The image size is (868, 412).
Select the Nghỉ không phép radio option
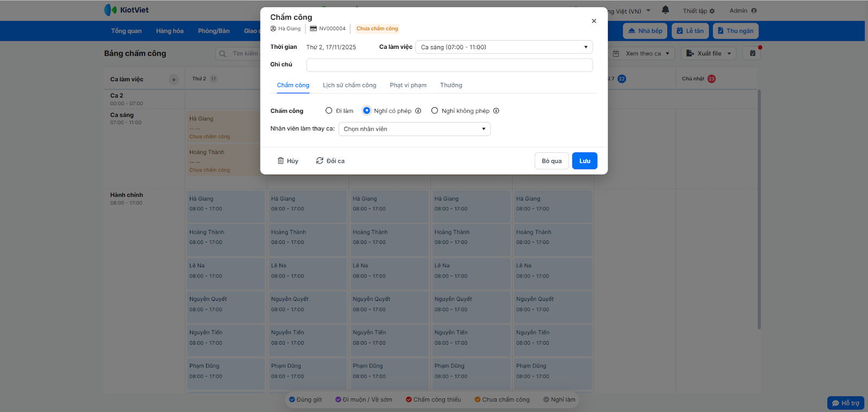point(435,111)
